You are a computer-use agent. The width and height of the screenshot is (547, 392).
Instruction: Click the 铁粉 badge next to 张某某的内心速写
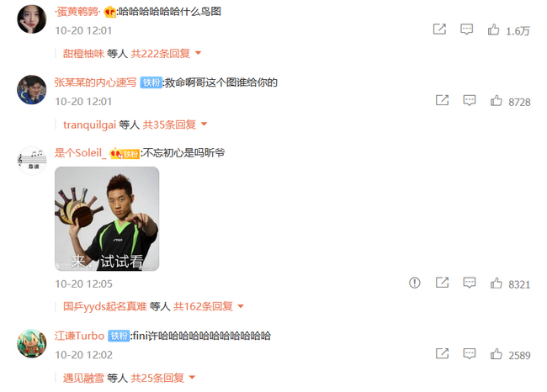point(151,82)
